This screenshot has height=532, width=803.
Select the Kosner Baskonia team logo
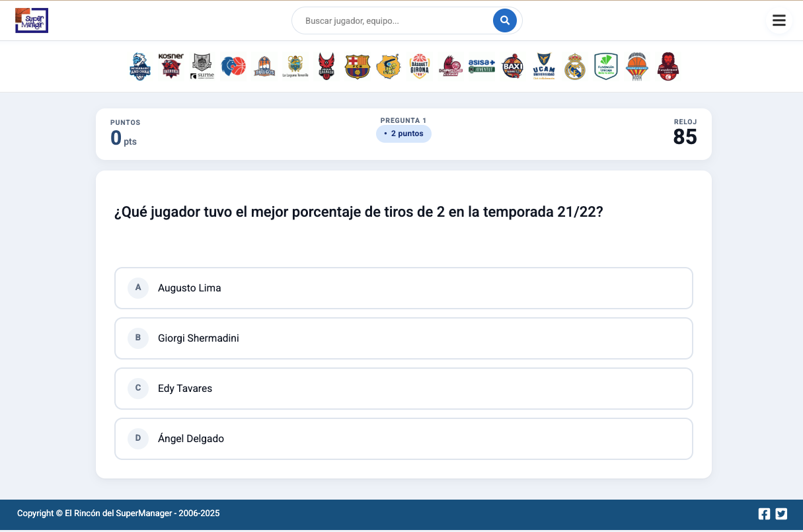pyautogui.click(x=171, y=67)
